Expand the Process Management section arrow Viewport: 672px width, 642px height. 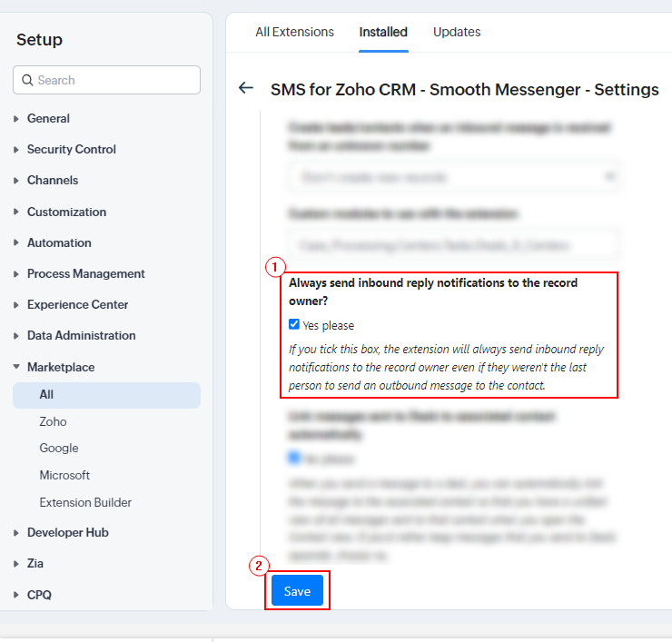pyautogui.click(x=15, y=274)
